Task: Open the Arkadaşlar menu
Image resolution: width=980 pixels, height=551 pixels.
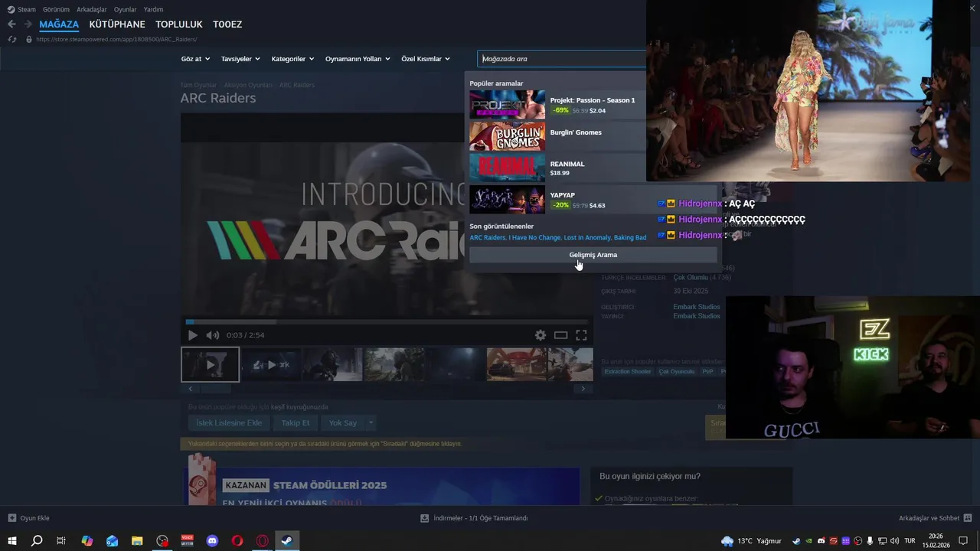Action: click(92, 9)
